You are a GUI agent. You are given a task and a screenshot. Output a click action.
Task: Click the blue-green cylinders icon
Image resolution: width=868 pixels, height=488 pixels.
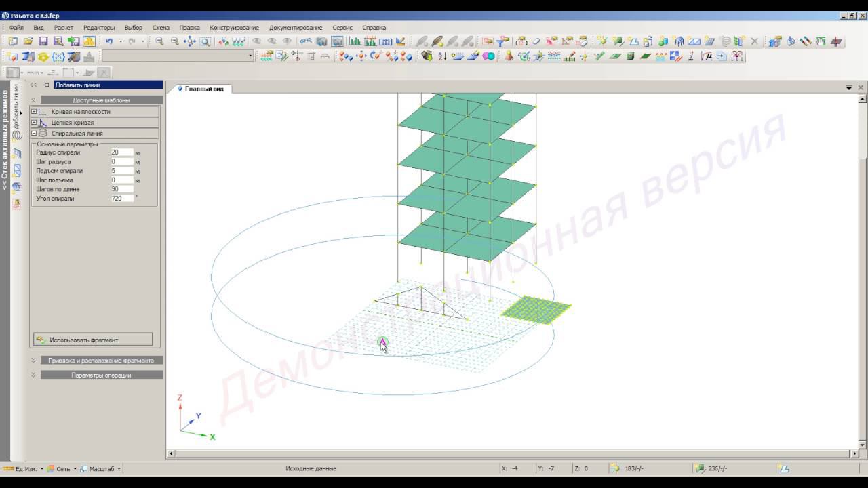(663, 41)
